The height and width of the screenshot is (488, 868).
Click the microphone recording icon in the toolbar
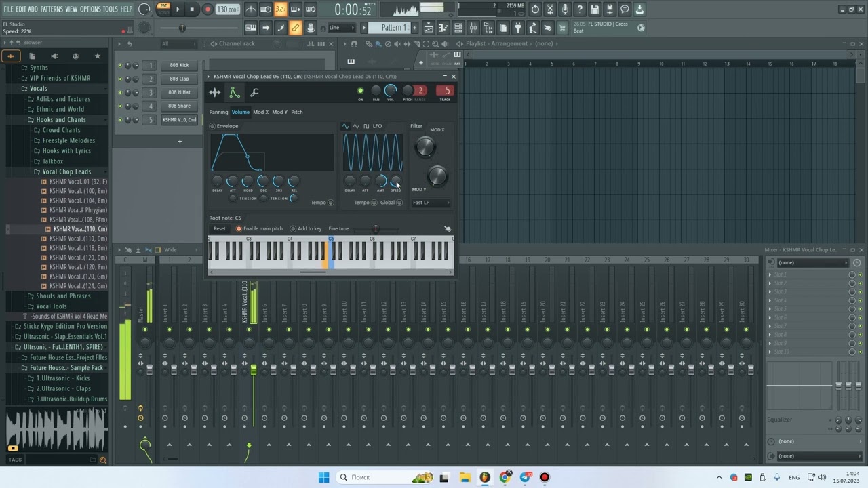pos(565,9)
